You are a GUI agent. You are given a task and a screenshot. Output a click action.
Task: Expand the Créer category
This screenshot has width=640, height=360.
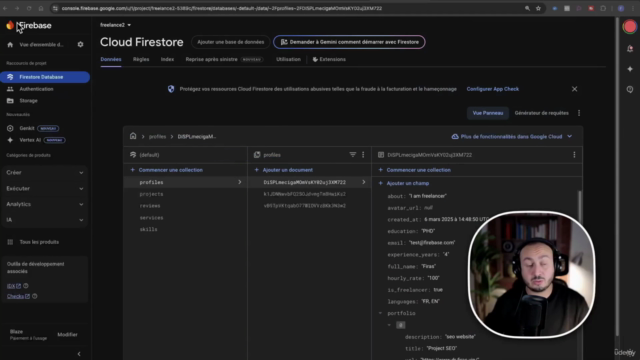44,173
